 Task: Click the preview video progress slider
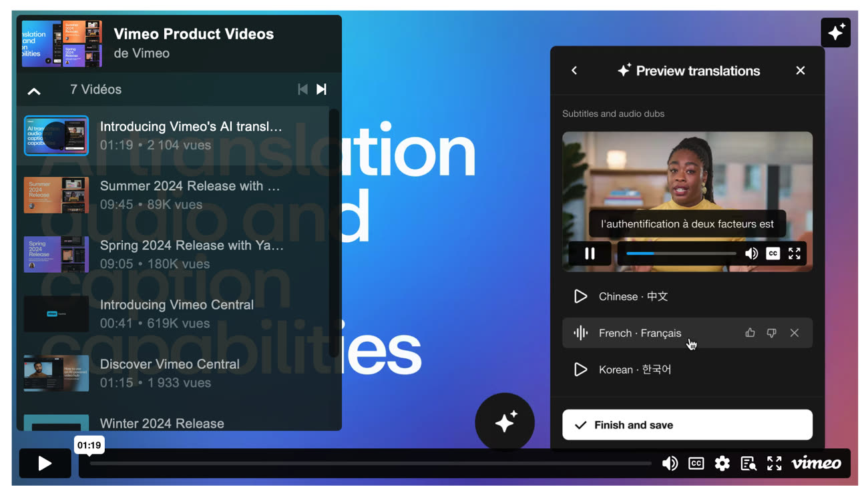point(681,254)
